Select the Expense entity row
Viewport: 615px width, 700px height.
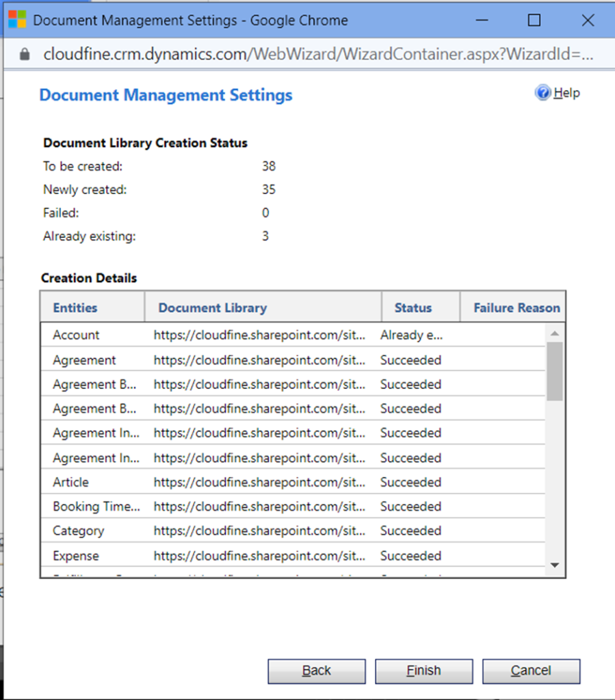(x=293, y=555)
